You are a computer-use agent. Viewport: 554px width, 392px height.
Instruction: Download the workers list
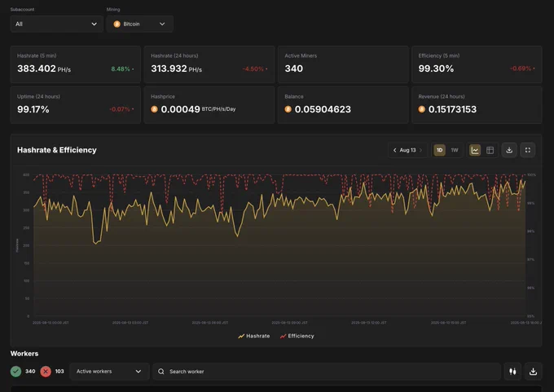533,372
